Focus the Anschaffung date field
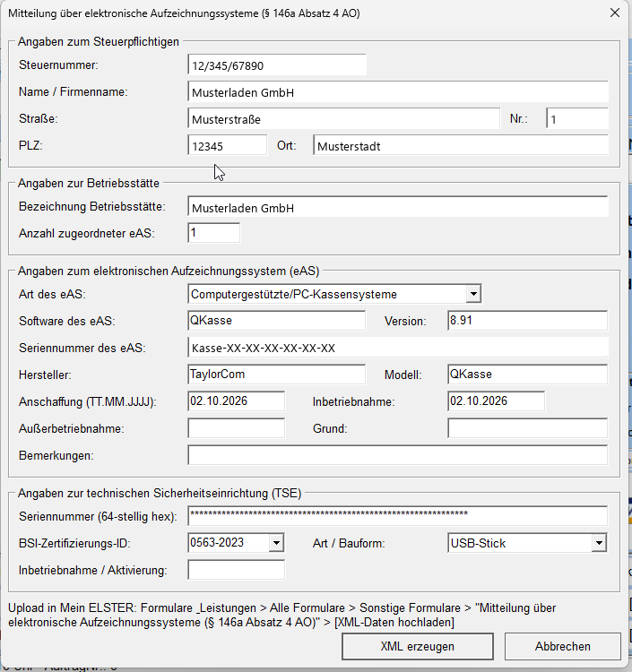632x672 pixels. (237, 401)
